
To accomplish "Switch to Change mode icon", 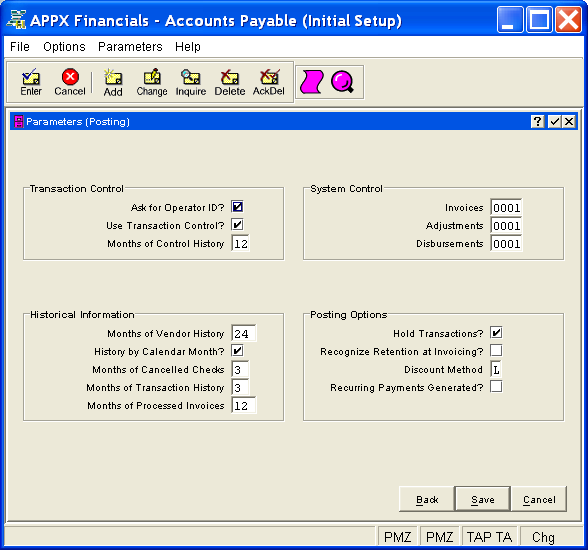I will (152, 82).
